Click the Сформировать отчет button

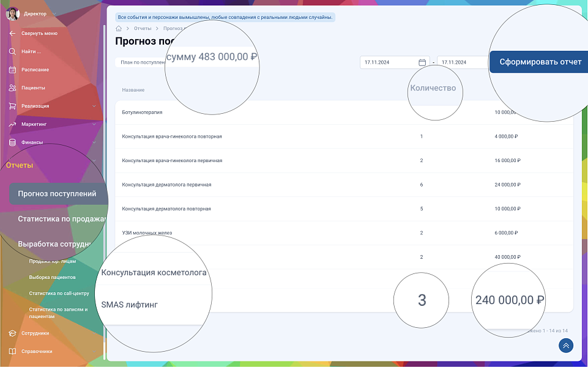(535, 62)
